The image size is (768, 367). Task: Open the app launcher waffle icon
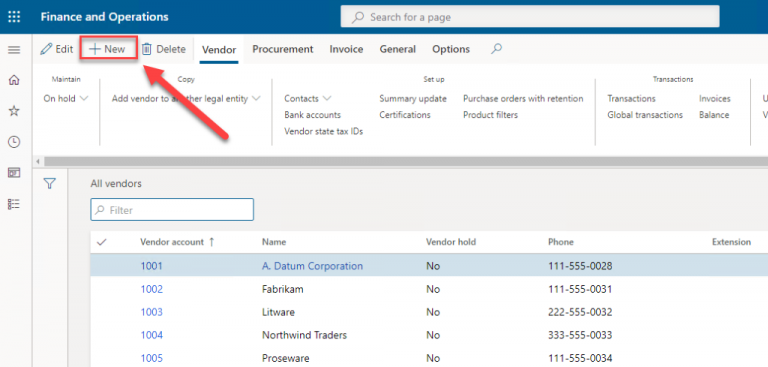14,17
